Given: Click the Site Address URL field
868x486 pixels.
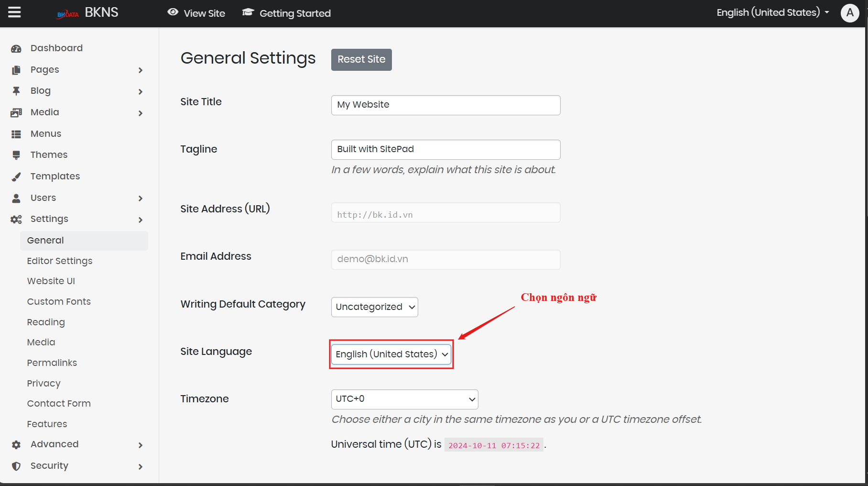Looking at the screenshot, I should (445, 212).
